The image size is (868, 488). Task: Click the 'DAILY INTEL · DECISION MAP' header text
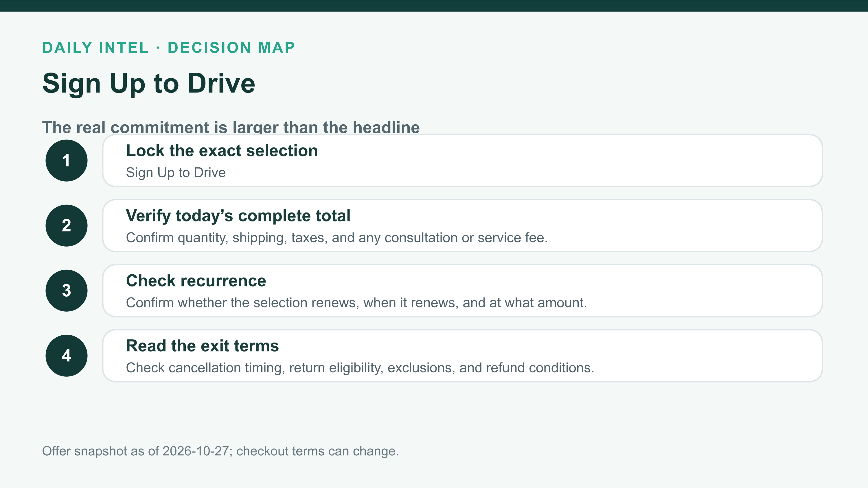click(x=168, y=47)
